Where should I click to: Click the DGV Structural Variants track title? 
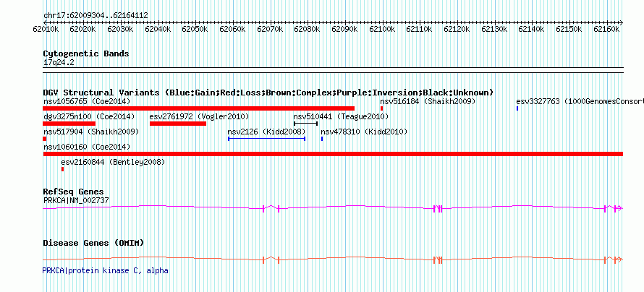pyautogui.click(x=268, y=93)
